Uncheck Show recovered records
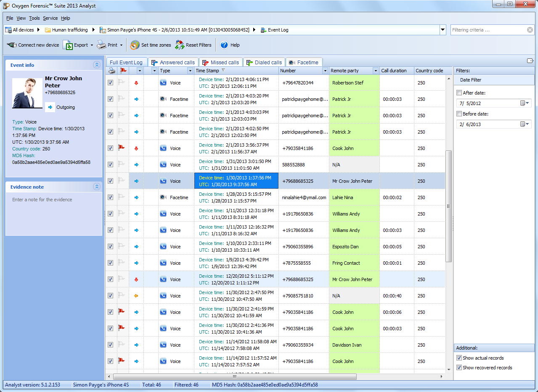The image size is (538, 392). pos(459,368)
